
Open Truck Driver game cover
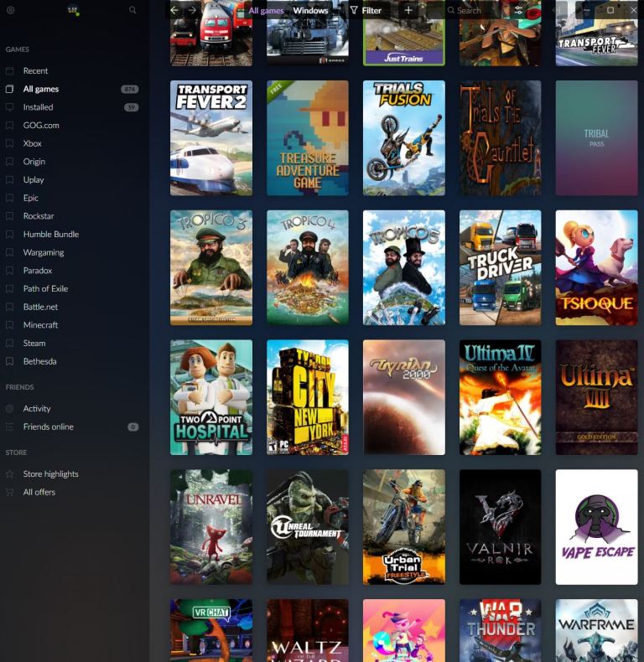(501, 267)
